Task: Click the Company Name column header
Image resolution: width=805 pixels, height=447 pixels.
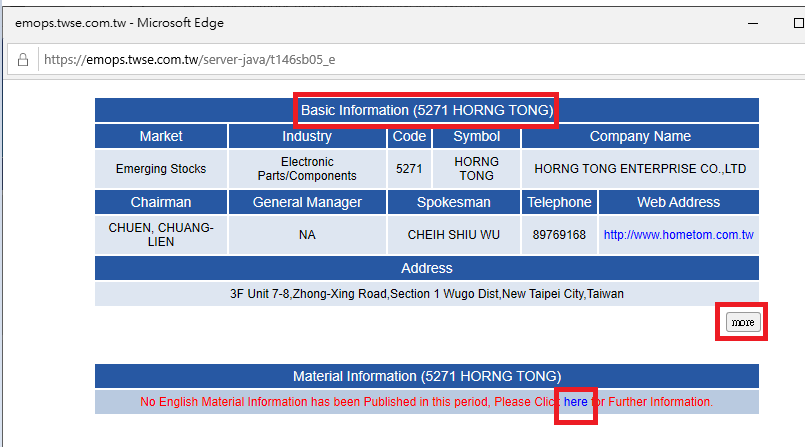Action: tap(640, 137)
